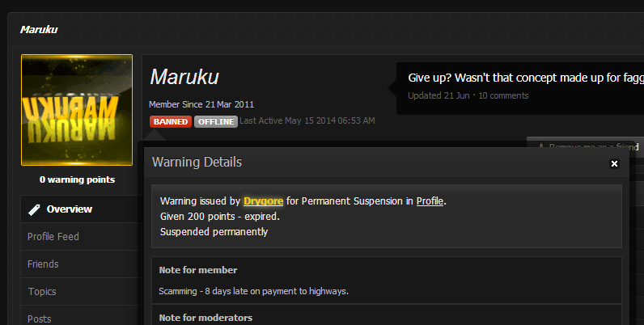Click the Note for member text
This screenshot has width=644, height=325.
pyautogui.click(x=198, y=270)
